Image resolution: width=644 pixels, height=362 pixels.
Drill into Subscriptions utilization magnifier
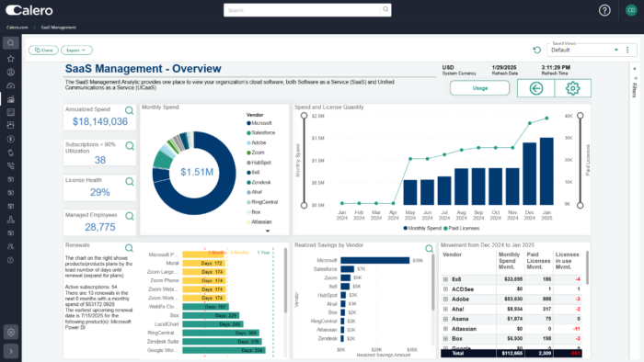(130, 146)
